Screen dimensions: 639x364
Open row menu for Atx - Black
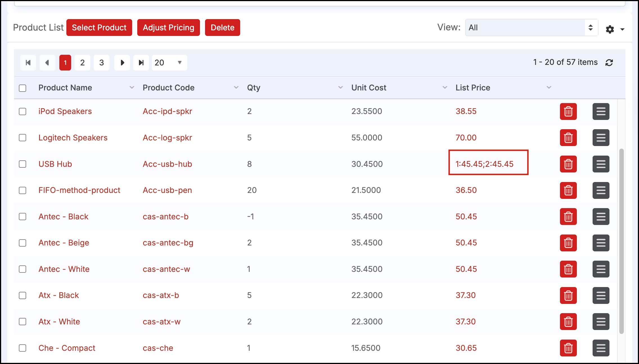coord(601,295)
